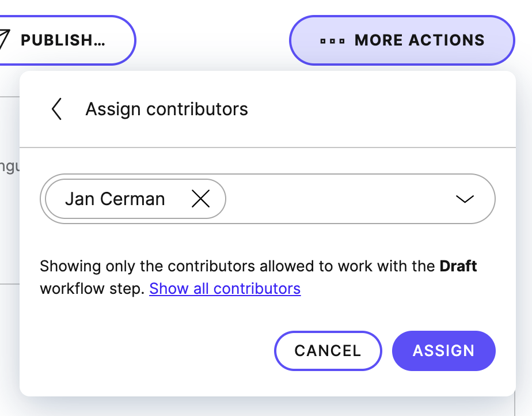
Task: Click the X inside the Jan Cerman chip
Action: pyautogui.click(x=200, y=198)
